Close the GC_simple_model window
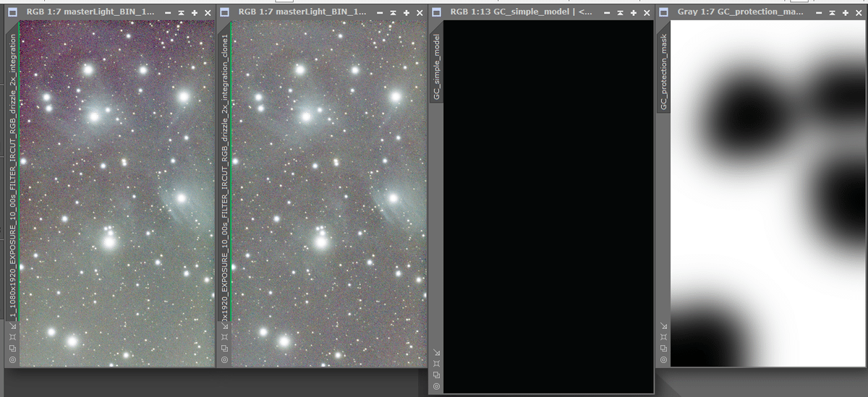The width and height of the screenshot is (868, 397). click(647, 13)
